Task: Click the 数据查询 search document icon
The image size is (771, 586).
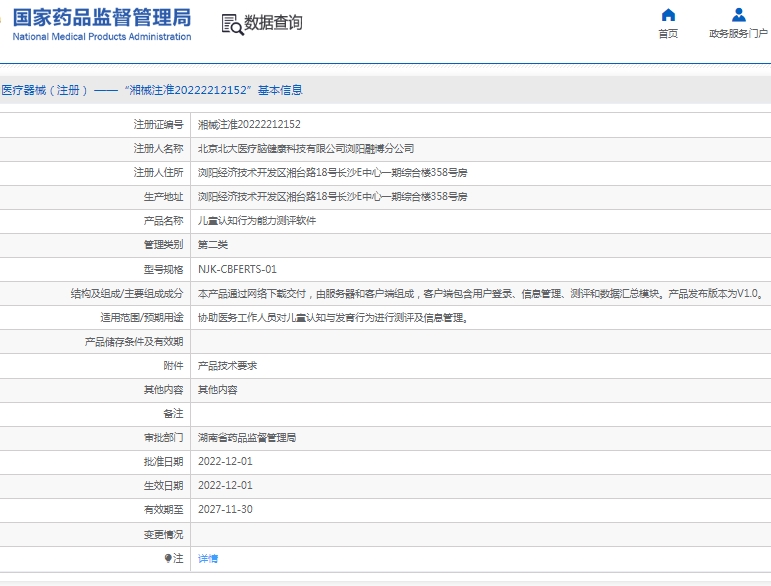Action: coord(232,24)
